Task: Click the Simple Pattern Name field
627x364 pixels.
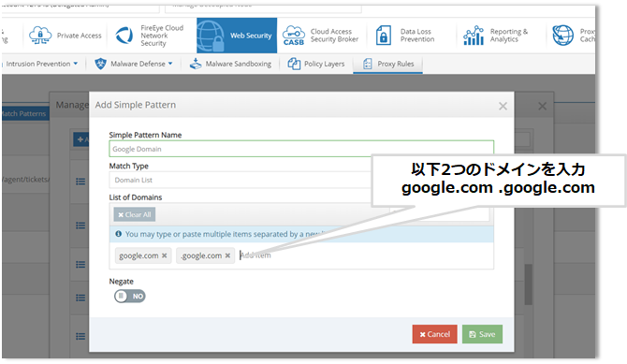Action: 301,149
